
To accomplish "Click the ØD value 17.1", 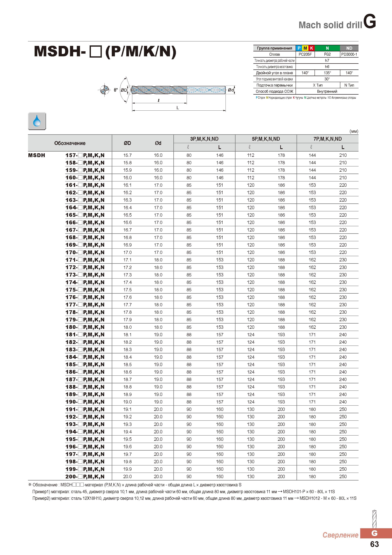I will tap(128, 260).
